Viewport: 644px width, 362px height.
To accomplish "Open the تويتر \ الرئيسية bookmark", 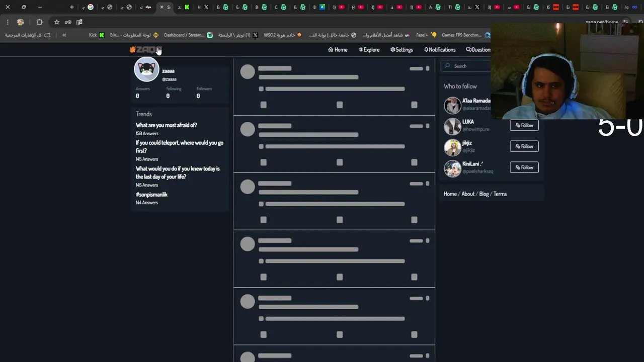I will tap(238, 35).
